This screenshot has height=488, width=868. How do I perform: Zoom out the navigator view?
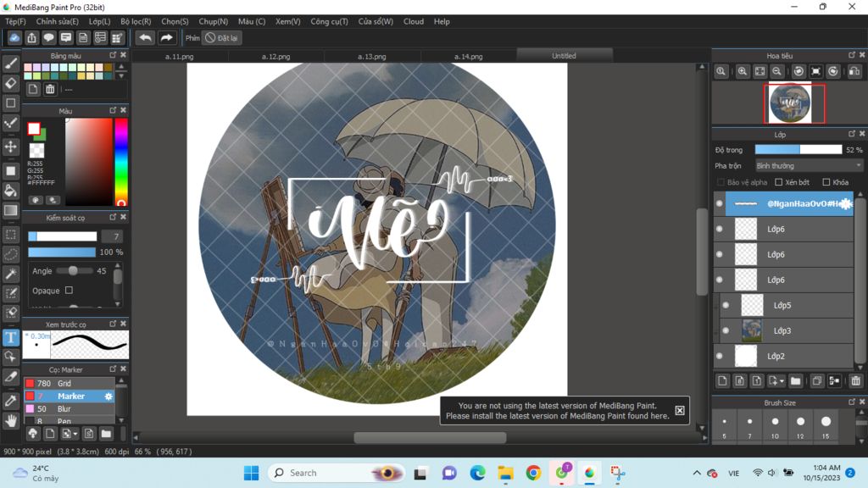pyautogui.click(x=776, y=71)
